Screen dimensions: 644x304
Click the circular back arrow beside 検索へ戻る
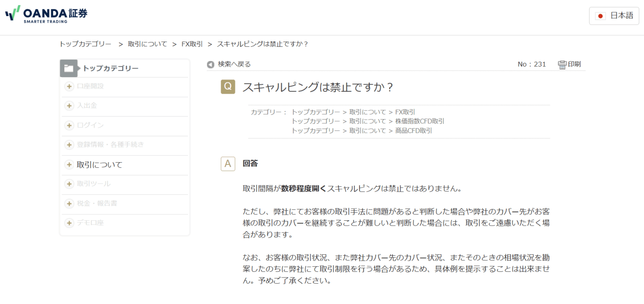[210, 64]
